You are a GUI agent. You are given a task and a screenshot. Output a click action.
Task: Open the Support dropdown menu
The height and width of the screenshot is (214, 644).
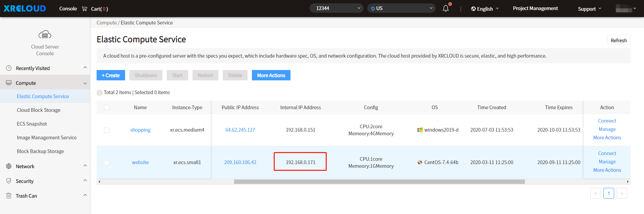click(x=590, y=9)
